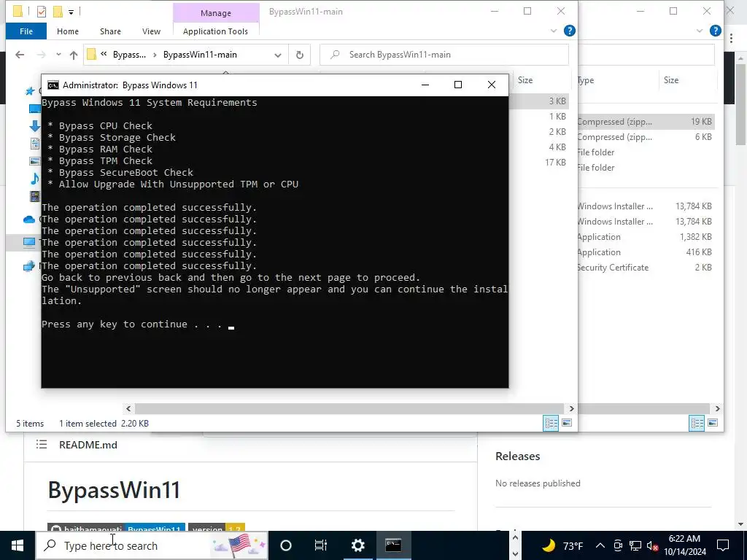Image resolution: width=747 pixels, height=560 pixels.
Task: Click the Properties quick access icon
Action: [x=42, y=12]
